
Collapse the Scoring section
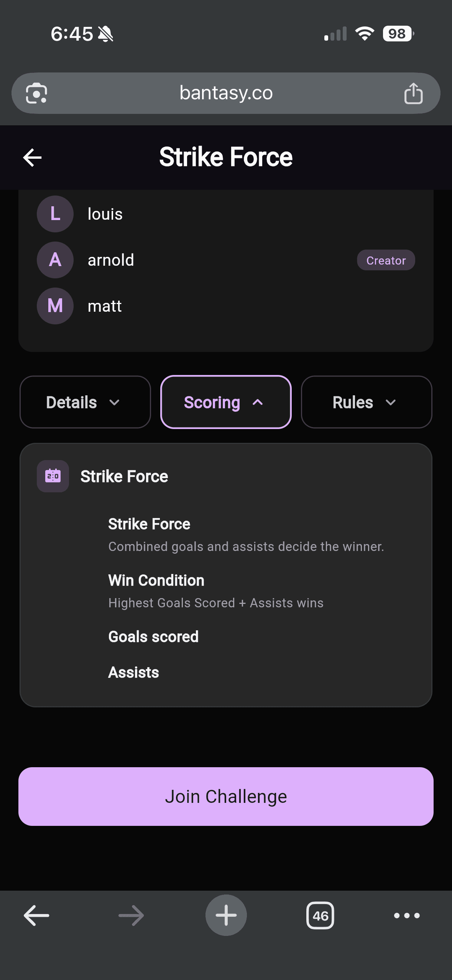pyautogui.click(x=225, y=402)
